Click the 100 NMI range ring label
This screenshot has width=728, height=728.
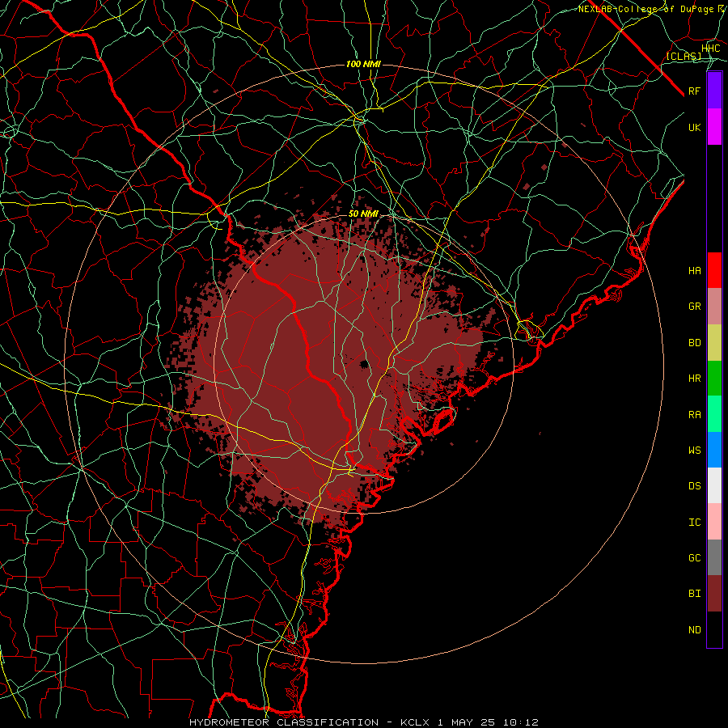point(363,64)
